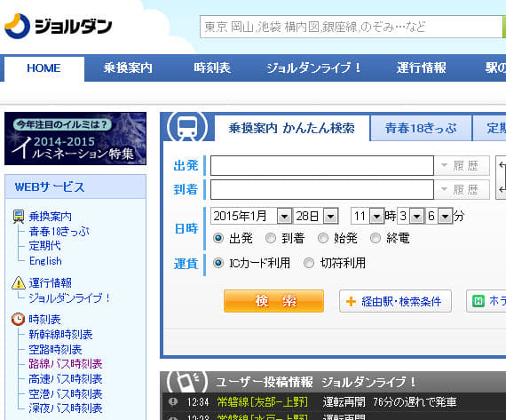This screenshot has width=506, height=420.
Task: Open 履歴 history dropdown for 到着
Action: pos(462,189)
